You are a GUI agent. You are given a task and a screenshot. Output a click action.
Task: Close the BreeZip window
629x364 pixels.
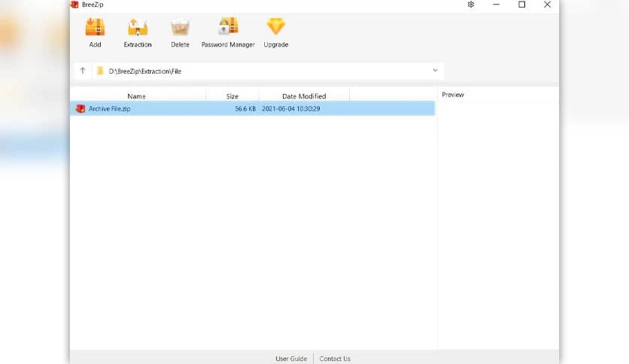(x=547, y=5)
